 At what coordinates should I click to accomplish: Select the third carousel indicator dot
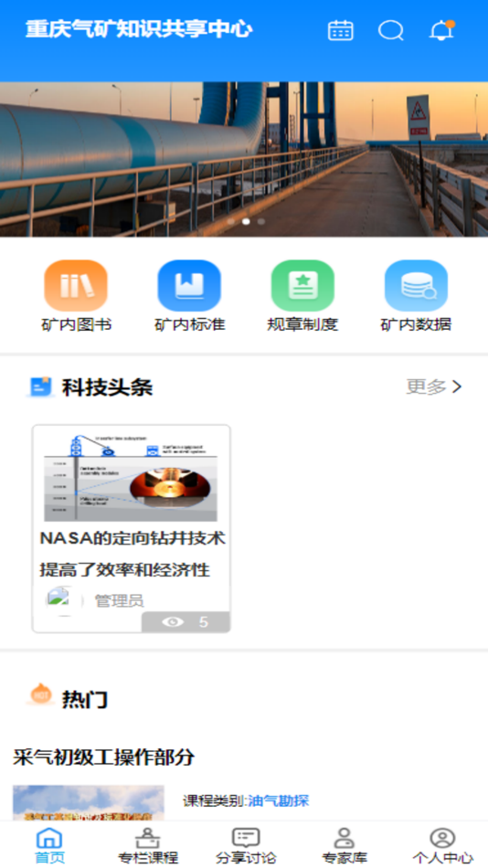coord(260,221)
